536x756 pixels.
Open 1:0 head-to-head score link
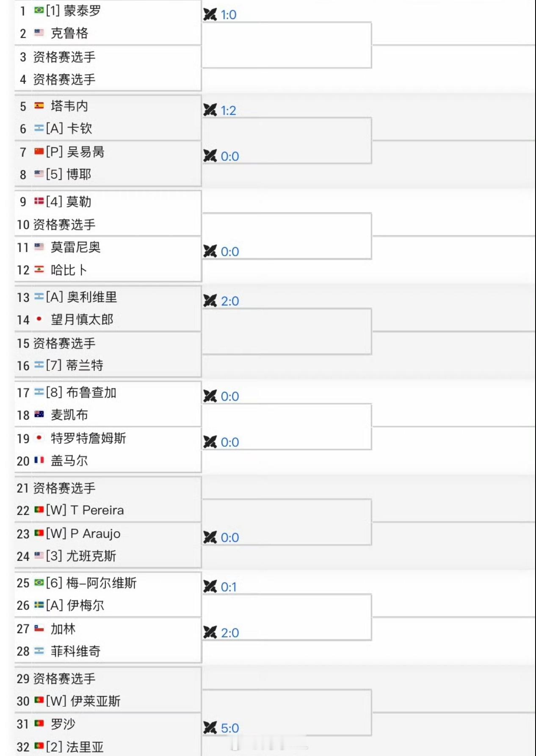[229, 15]
